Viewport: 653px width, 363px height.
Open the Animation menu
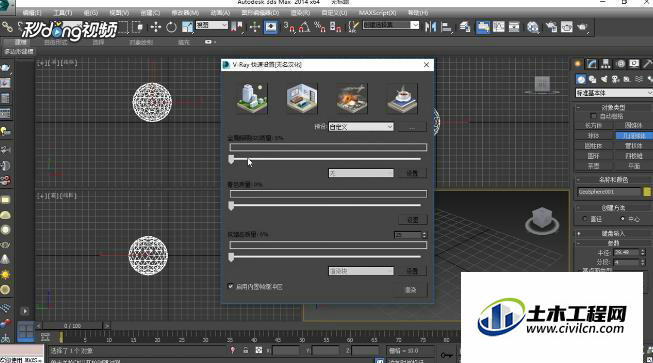click(220, 13)
